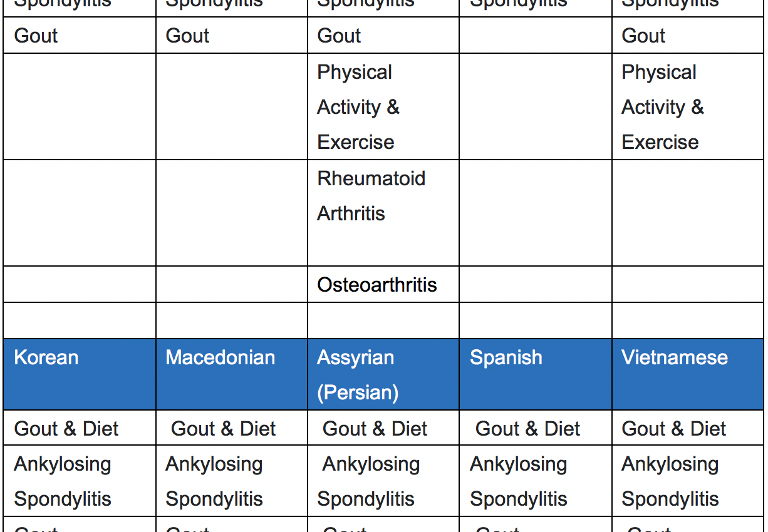Viewport: 768px width, 532px height.
Task: Click Ankylosing Spondylitis under Korean
Action: click(x=63, y=481)
